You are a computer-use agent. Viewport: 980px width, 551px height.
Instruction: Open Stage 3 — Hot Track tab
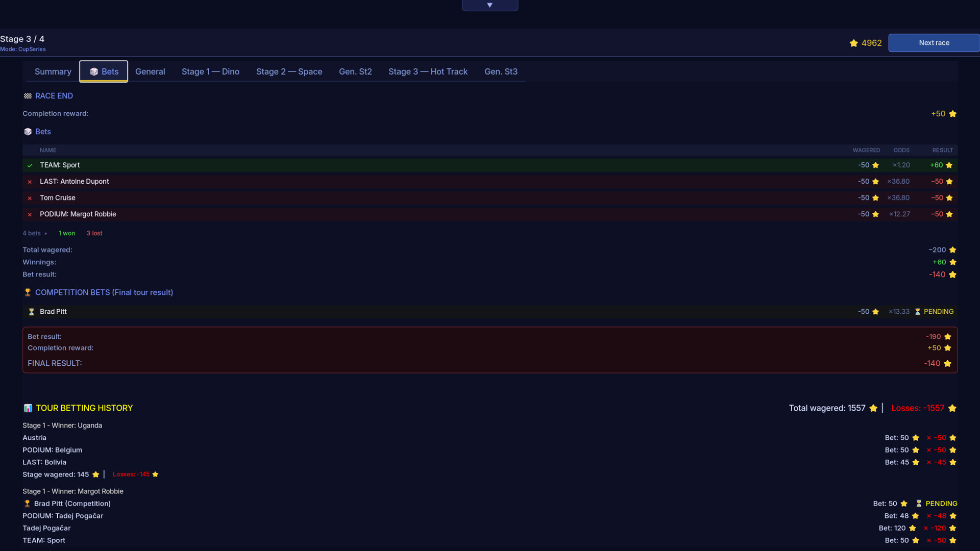click(428, 71)
